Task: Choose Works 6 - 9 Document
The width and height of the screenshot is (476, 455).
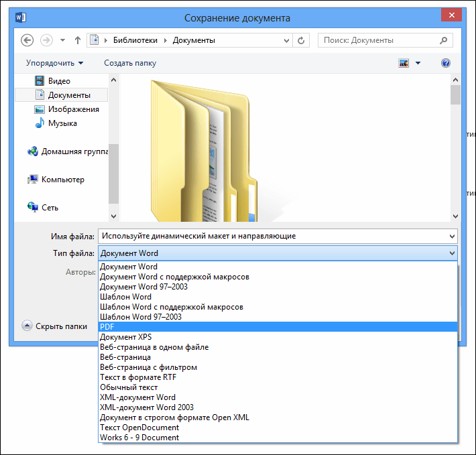Action: 278,438
